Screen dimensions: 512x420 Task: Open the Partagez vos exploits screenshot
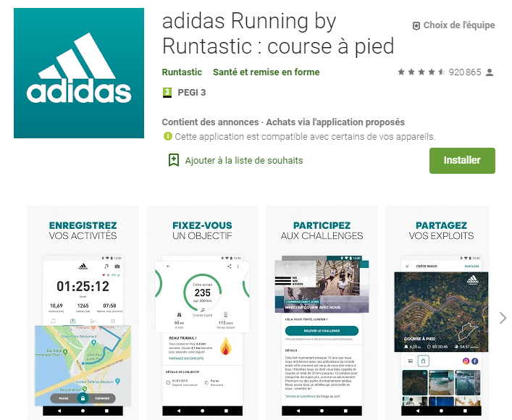coord(437,313)
